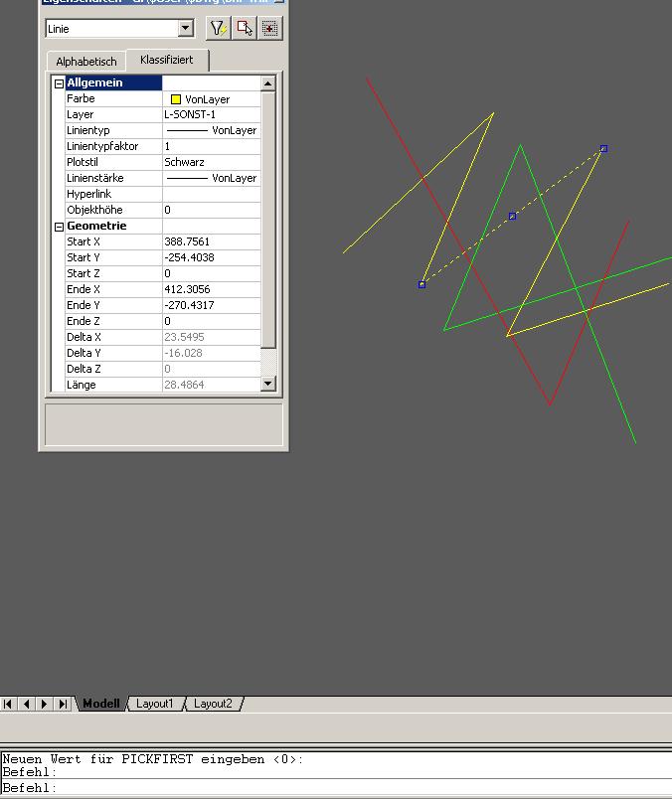Click the Farbe property label
This screenshot has height=799, width=672.
(81, 98)
